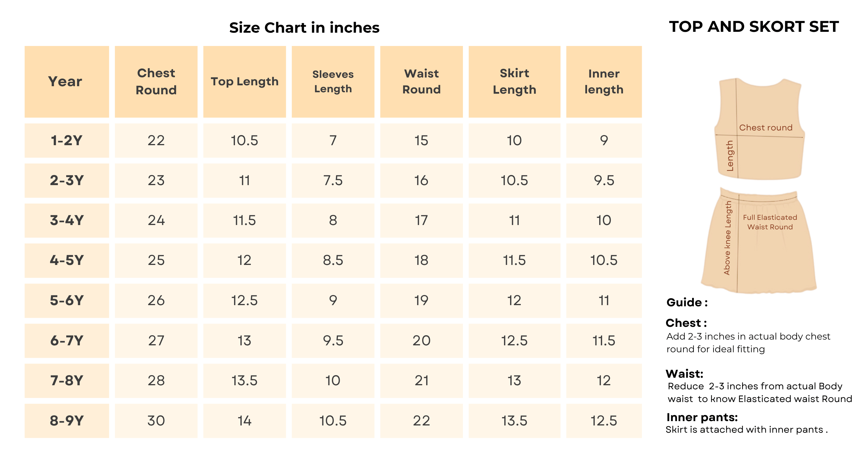The width and height of the screenshot is (868, 459).
Task: Select the Chest Round column header
Action: [x=156, y=82]
